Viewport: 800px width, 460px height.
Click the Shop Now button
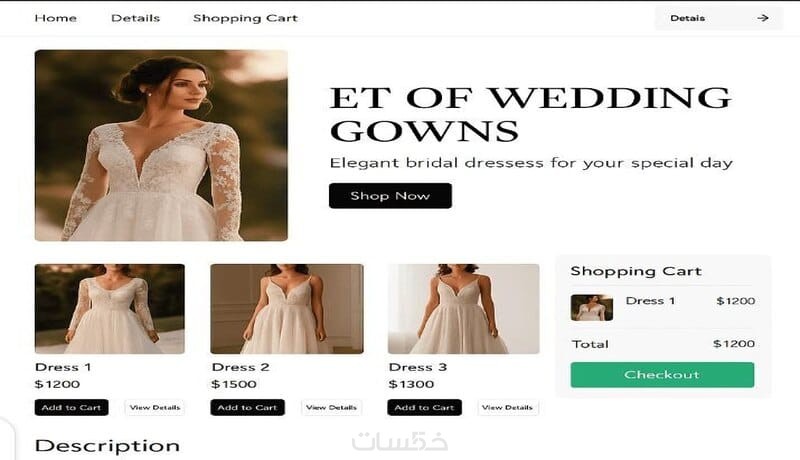coord(390,196)
